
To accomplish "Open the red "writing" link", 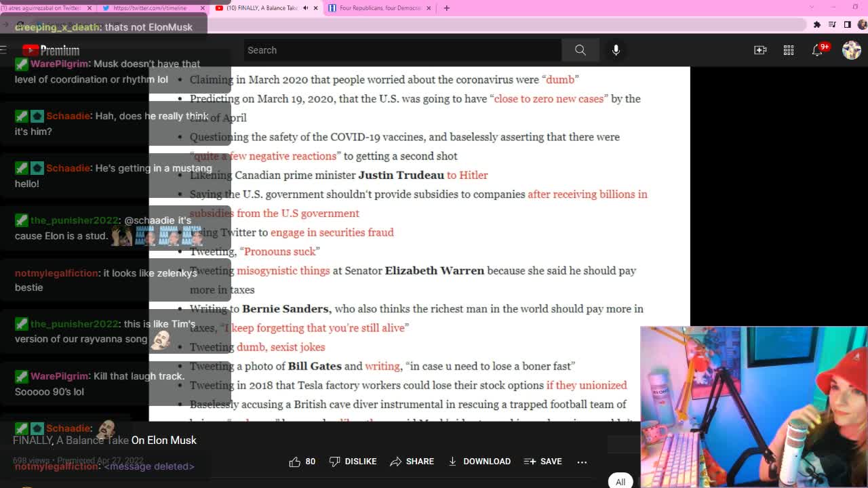I will pos(382,366).
